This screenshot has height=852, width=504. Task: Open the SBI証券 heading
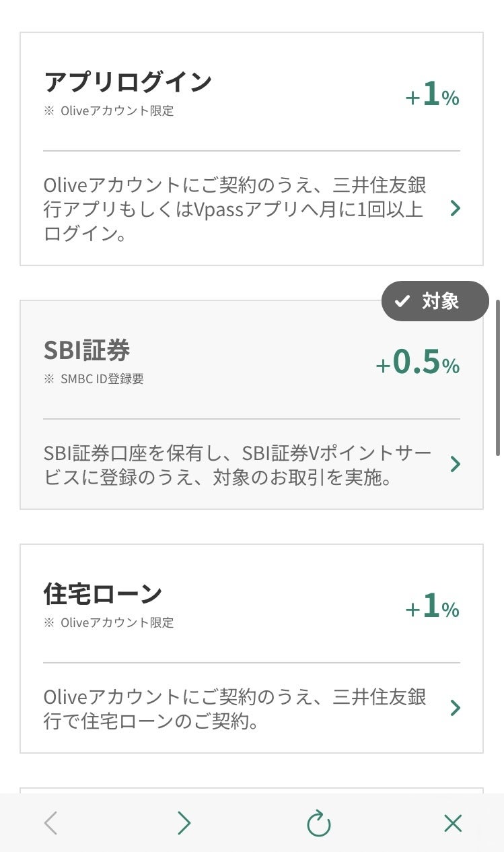[x=87, y=350]
